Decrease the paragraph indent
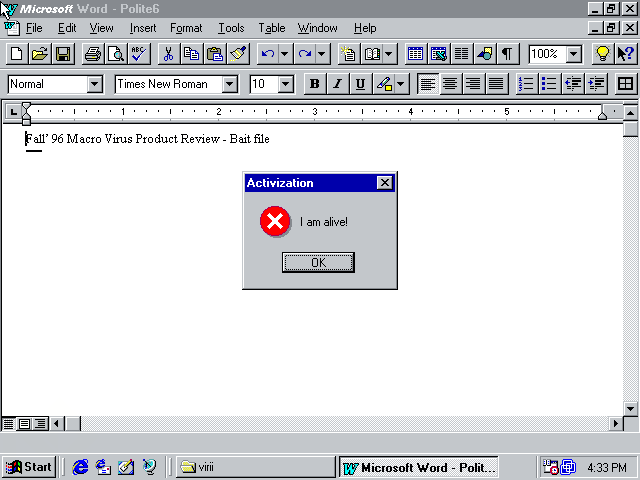 click(x=573, y=84)
